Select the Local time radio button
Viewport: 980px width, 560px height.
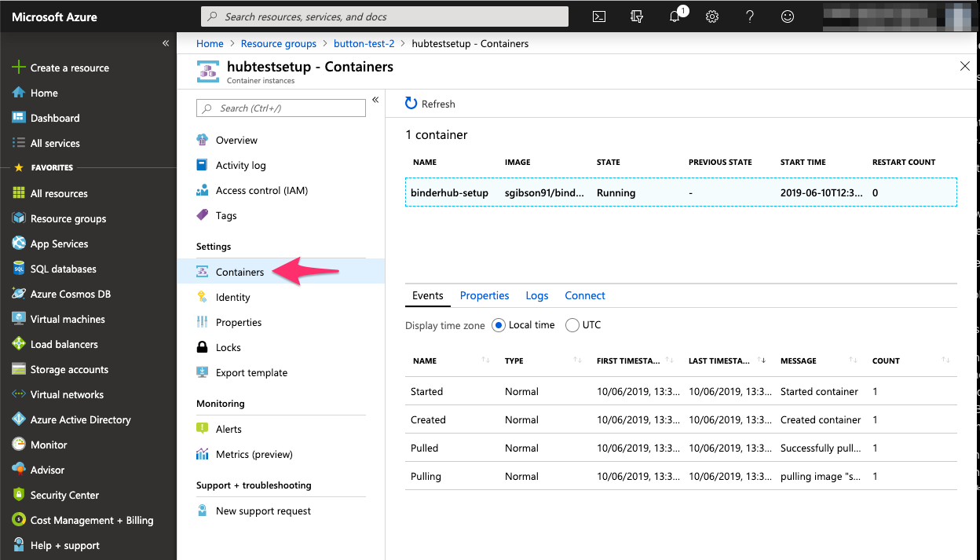[499, 325]
